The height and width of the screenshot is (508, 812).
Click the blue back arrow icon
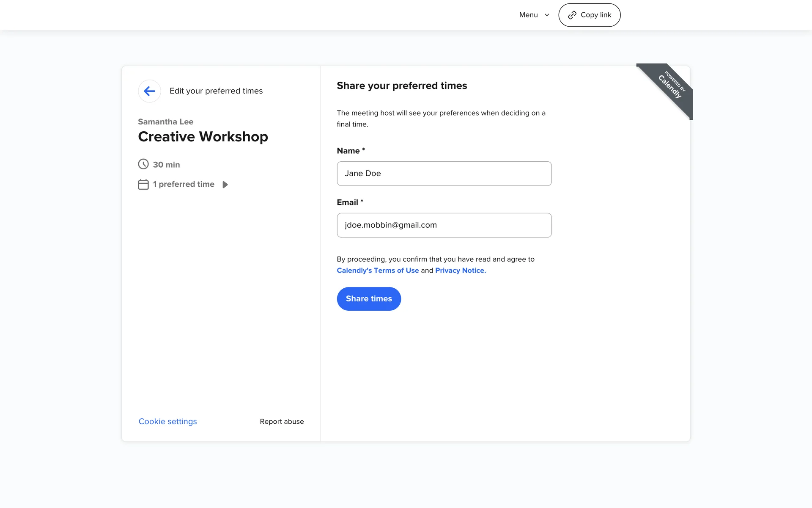149,91
